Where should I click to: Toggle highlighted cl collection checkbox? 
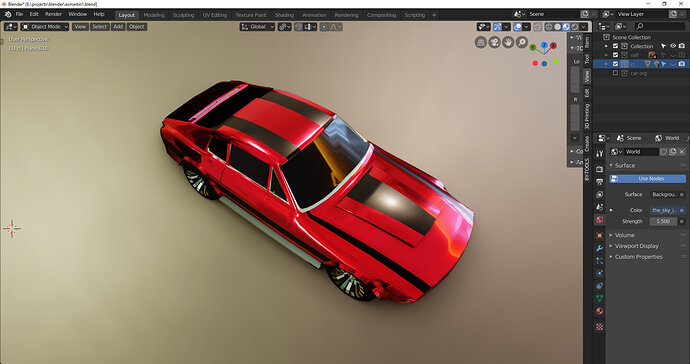click(x=616, y=64)
